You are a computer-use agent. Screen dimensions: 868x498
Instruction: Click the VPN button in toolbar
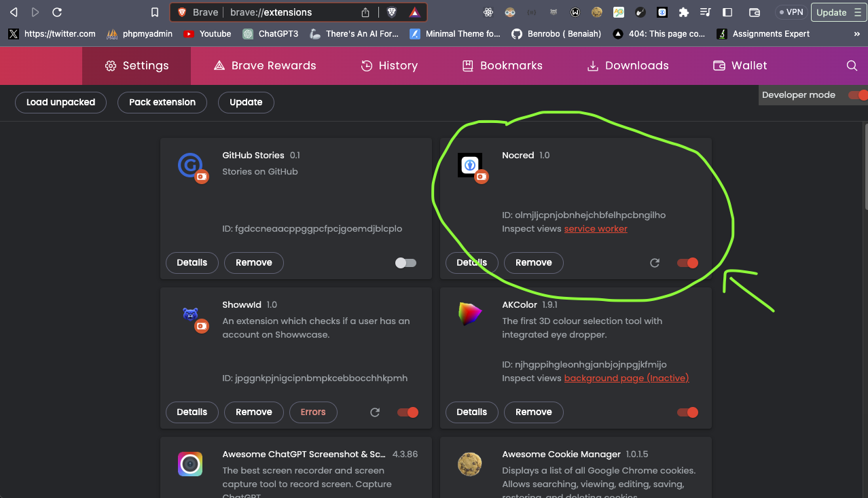(x=791, y=12)
